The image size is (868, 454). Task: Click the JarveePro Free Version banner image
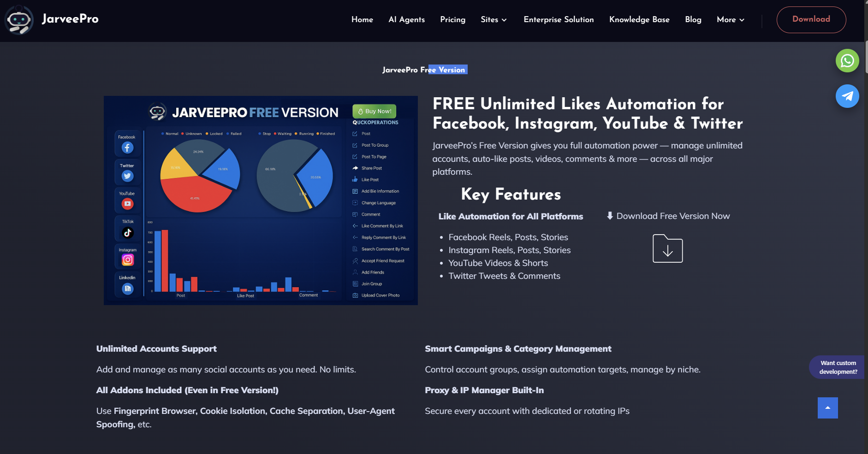(x=261, y=200)
